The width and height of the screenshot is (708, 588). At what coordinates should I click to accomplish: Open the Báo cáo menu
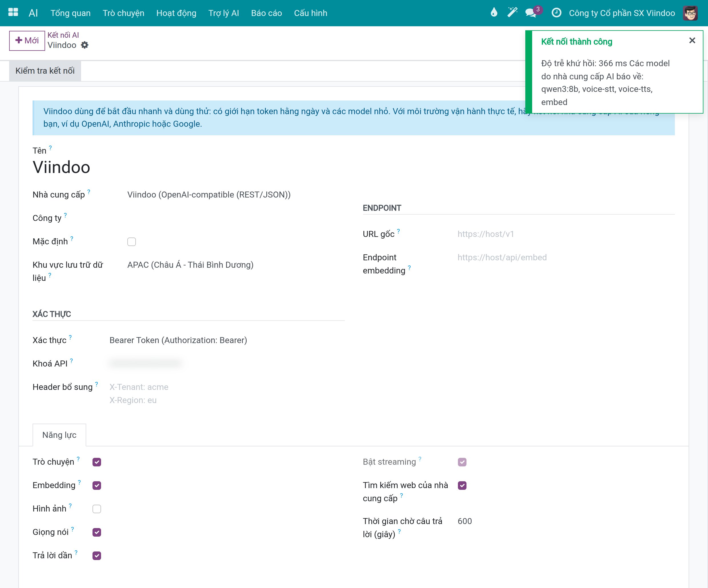pos(266,13)
